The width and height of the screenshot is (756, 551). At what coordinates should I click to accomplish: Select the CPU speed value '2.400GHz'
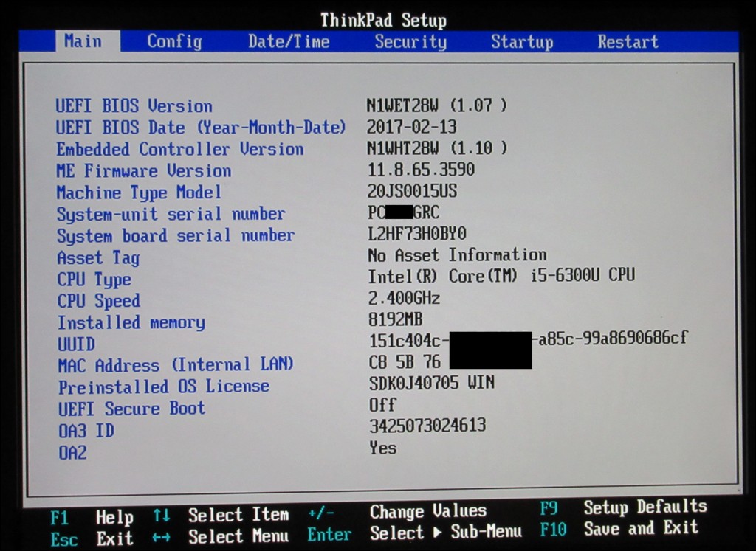pyautogui.click(x=404, y=299)
